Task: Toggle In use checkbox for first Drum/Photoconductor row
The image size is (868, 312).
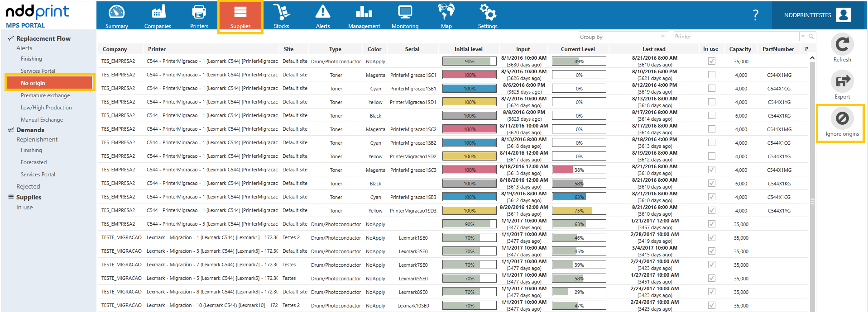Action: coord(712,61)
